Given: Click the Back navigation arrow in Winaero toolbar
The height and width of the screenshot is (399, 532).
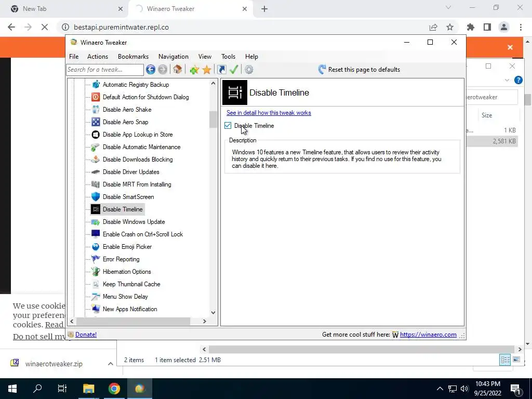Looking at the screenshot, I should pos(151,70).
